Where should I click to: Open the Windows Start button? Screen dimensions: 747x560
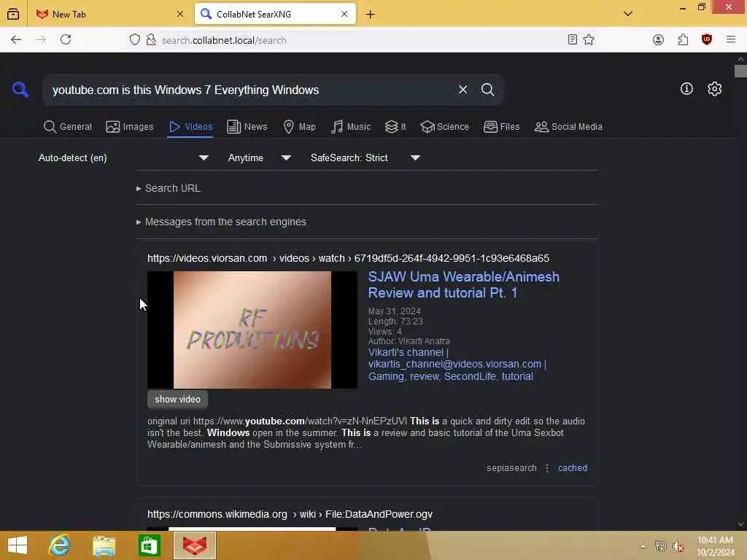18,545
